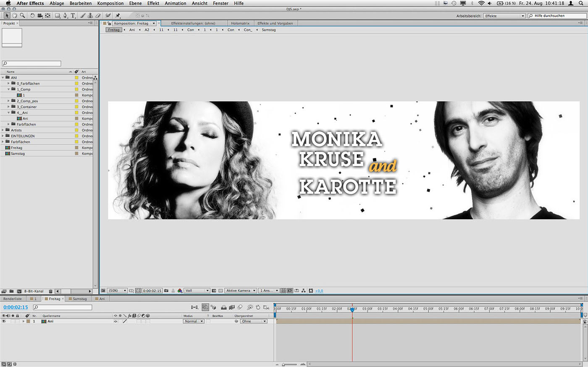Click the label color swatch of Ani layer
Image resolution: width=588 pixels, height=367 pixels.
(x=28, y=321)
